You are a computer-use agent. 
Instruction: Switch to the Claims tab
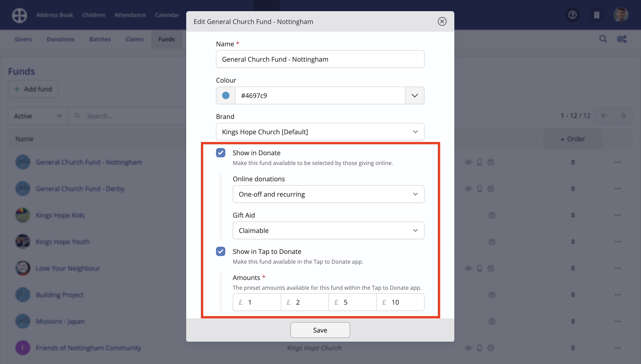point(135,39)
